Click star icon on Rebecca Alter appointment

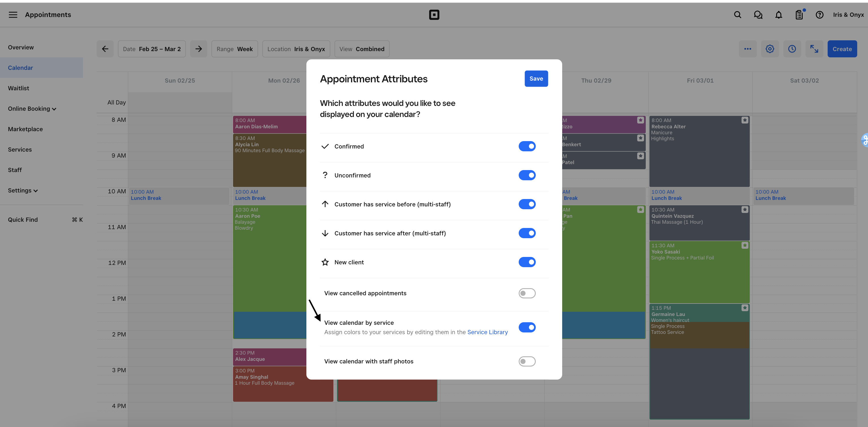(x=745, y=120)
